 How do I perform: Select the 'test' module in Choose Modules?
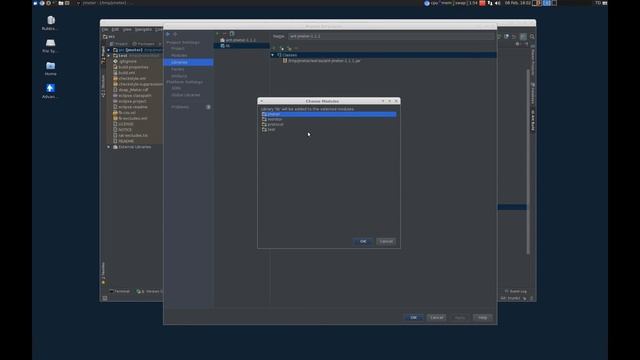(x=329, y=129)
